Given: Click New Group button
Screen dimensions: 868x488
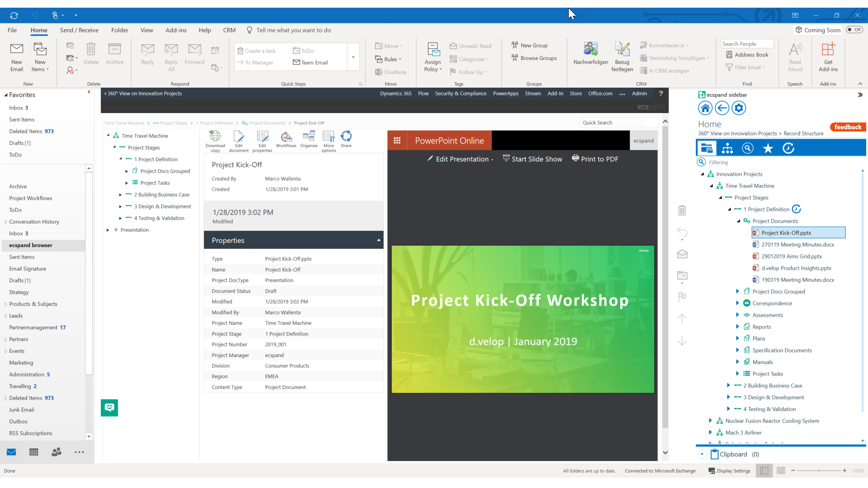Looking at the screenshot, I should pyautogui.click(x=529, y=45).
